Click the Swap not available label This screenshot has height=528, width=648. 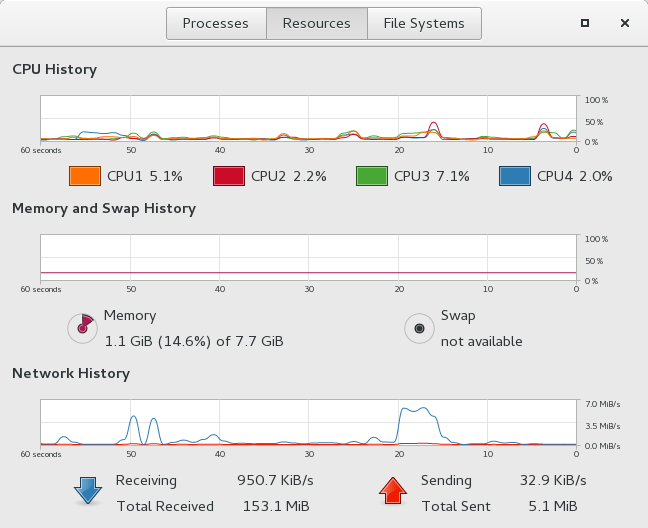pyautogui.click(x=482, y=341)
